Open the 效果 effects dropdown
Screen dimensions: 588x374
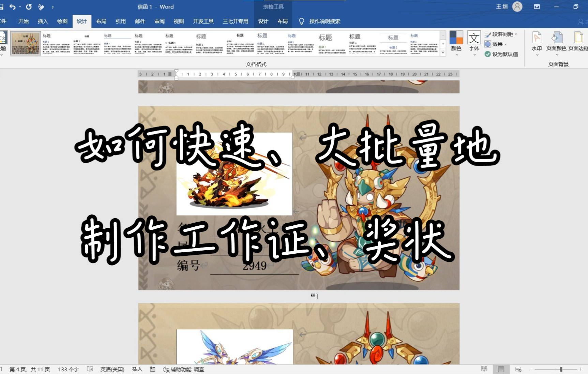[496, 44]
